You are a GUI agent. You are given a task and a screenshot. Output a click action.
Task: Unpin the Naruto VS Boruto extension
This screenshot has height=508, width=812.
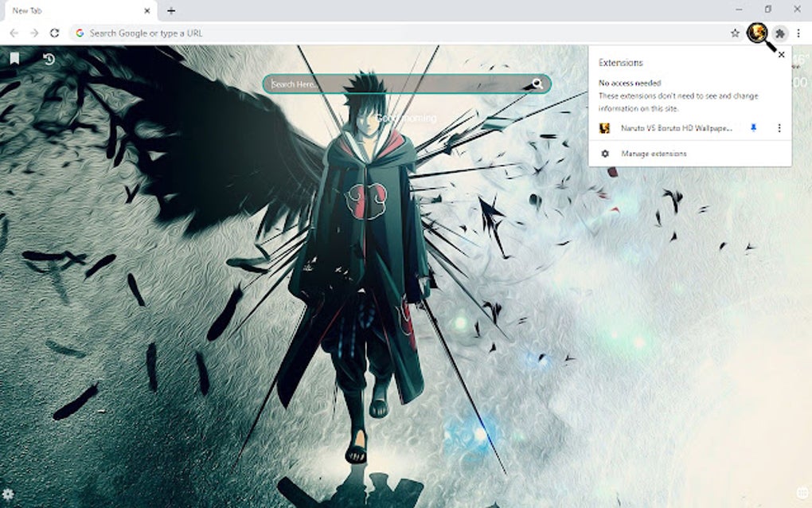click(753, 128)
